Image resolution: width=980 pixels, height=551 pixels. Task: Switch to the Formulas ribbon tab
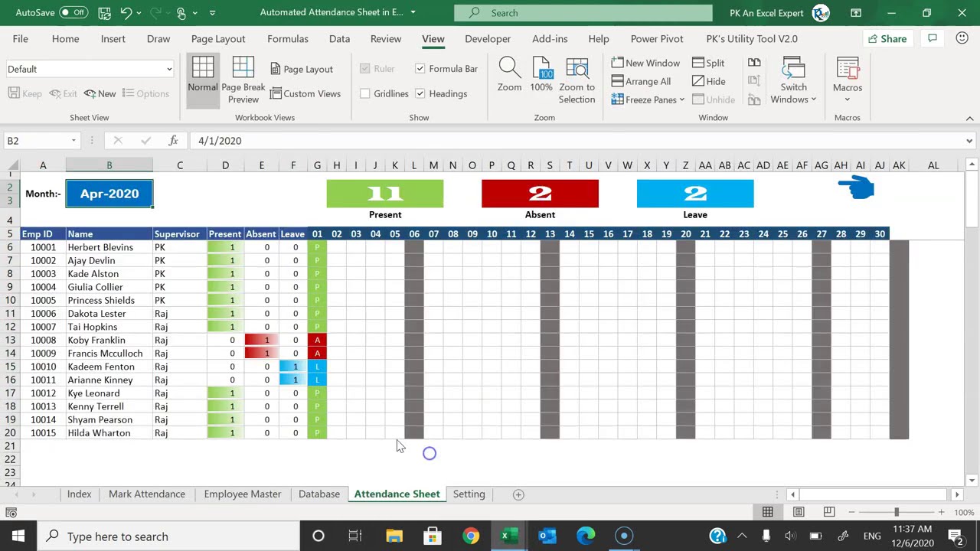288,38
